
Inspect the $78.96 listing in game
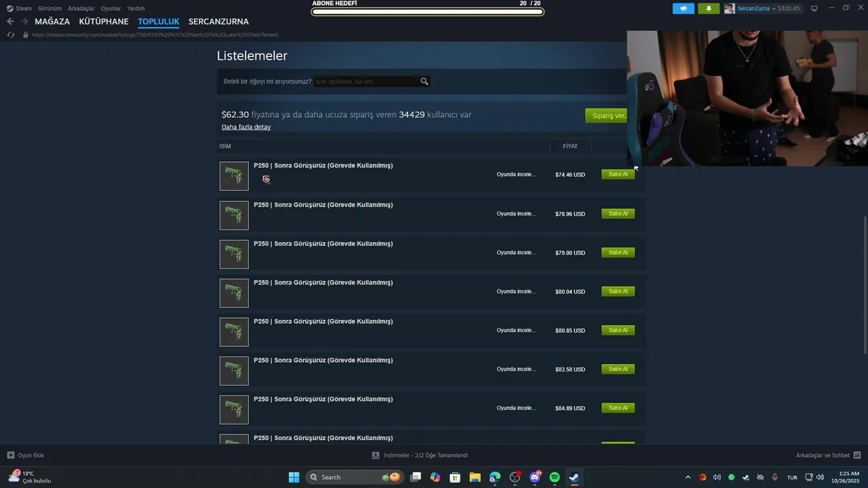[516, 213]
